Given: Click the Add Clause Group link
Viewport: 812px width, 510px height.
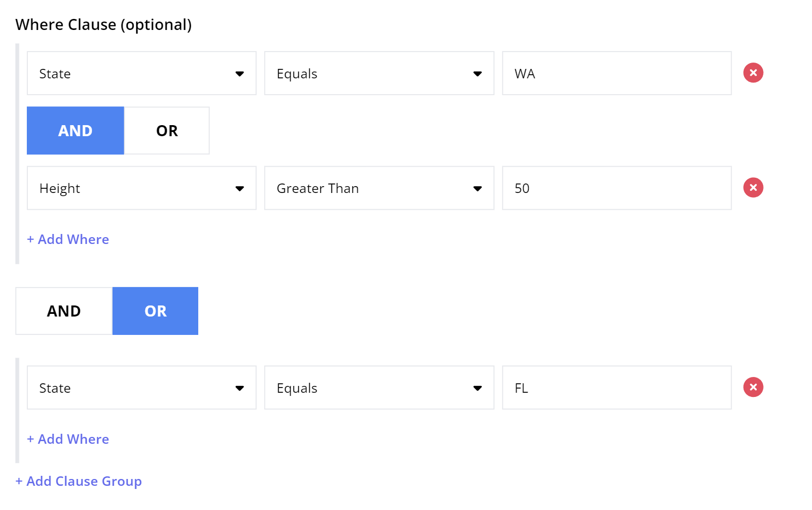Looking at the screenshot, I should 79,481.
